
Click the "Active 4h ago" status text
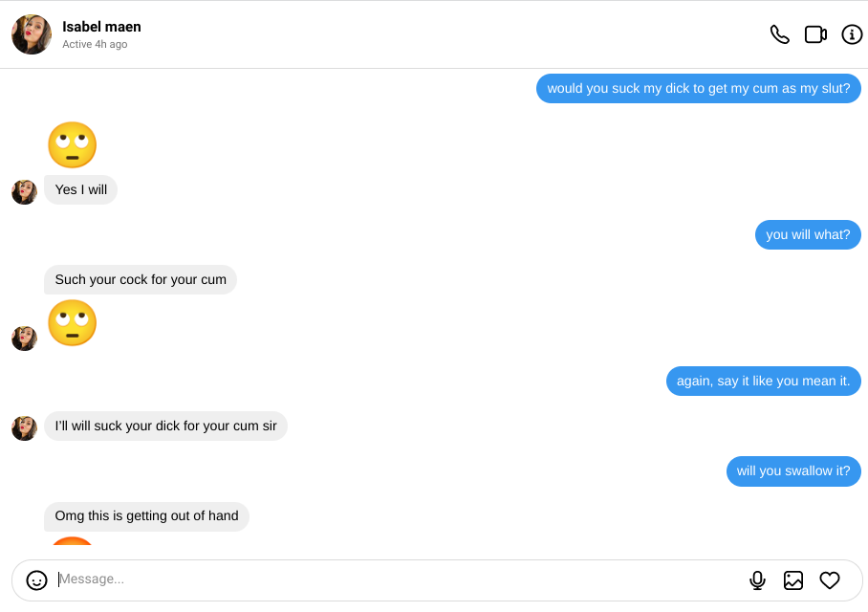pos(95,45)
